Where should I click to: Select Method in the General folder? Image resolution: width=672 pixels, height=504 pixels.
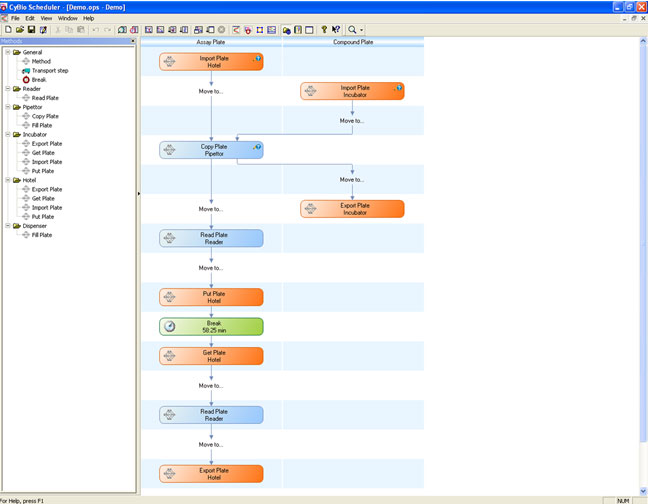[41, 61]
